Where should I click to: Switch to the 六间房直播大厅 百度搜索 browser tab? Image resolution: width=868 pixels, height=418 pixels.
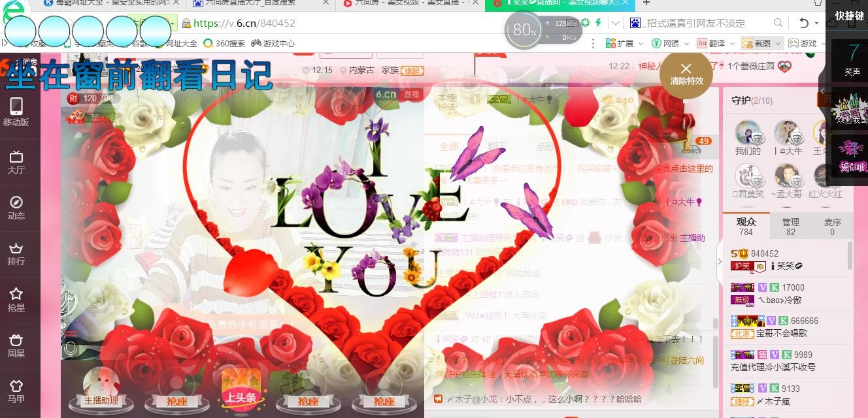[260, 3]
